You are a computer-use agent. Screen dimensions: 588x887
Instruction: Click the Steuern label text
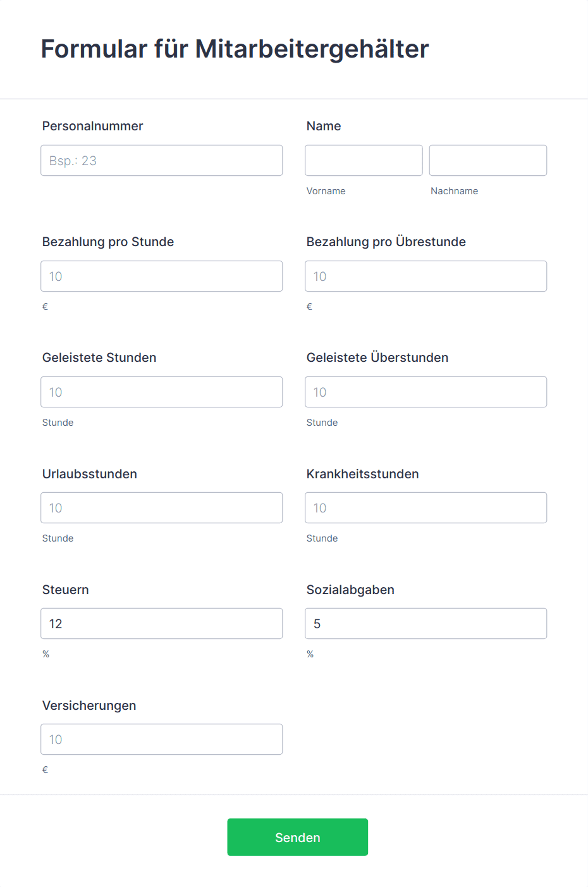65,590
